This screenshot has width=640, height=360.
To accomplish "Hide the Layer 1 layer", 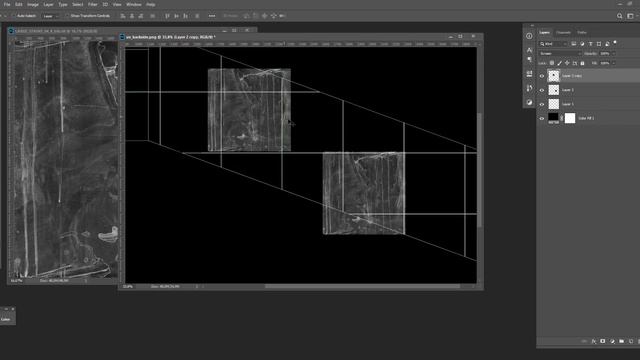I will click(x=542, y=104).
